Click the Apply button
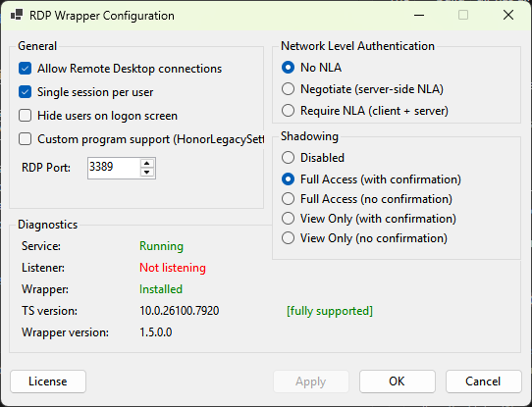532x407 pixels. coord(311,382)
